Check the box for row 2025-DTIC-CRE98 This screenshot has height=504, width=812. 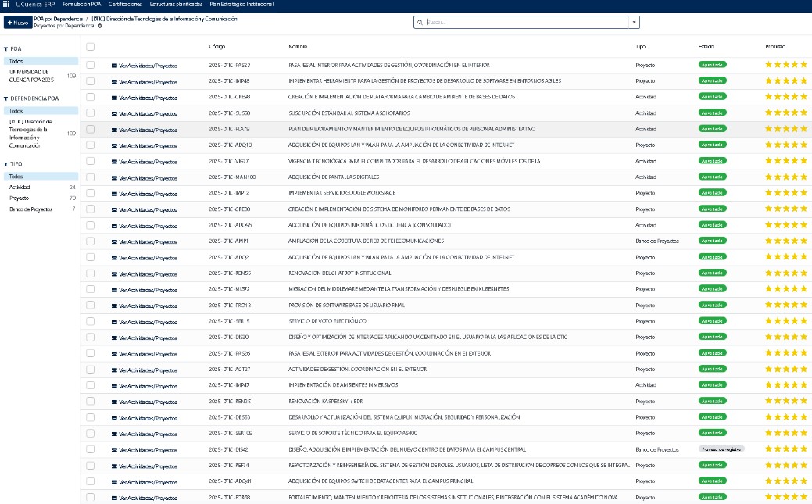[x=91, y=97]
